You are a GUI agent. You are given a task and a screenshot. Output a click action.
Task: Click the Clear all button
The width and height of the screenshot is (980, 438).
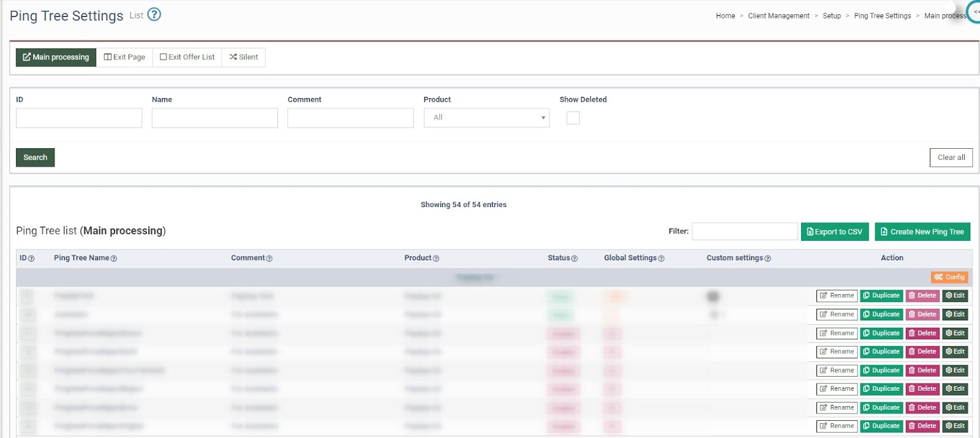pos(951,157)
